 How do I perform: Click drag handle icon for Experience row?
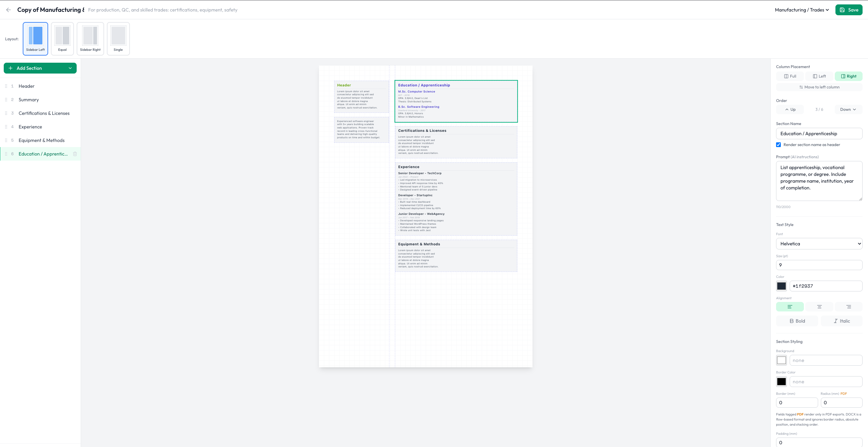6,127
